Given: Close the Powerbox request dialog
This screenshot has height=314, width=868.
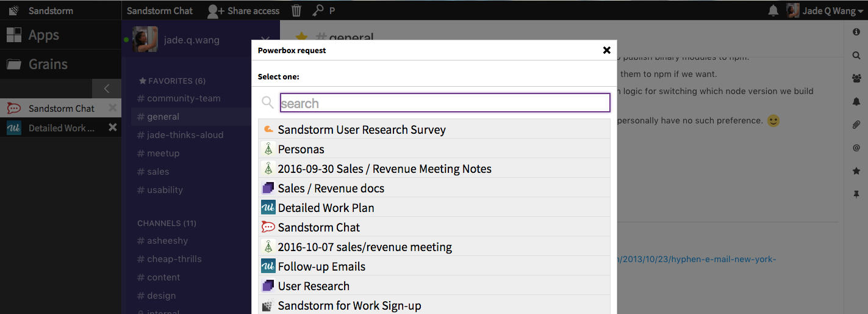Looking at the screenshot, I should click(x=606, y=50).
